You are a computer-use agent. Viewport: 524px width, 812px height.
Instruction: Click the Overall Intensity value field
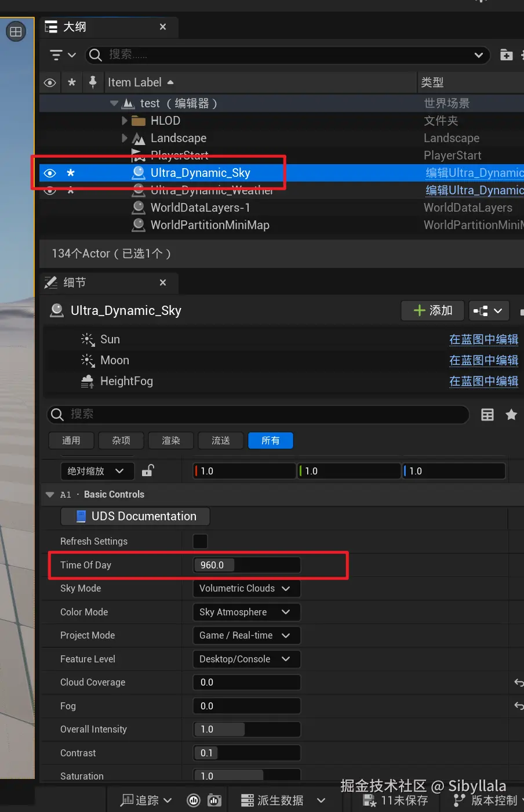coord(247,729)
